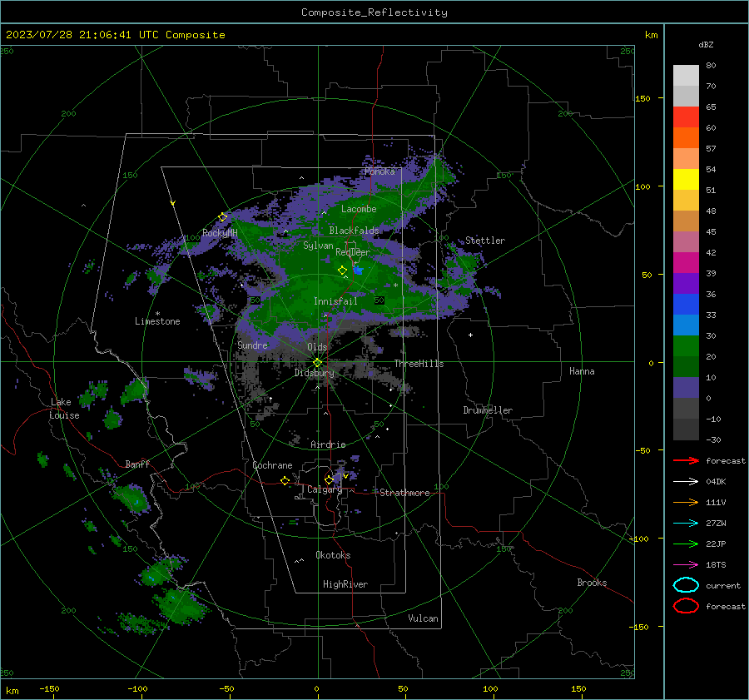Select yellow diamond marker beside RockyMH
This screenshot has width=749, height=700.
click(x=222, y=217)
